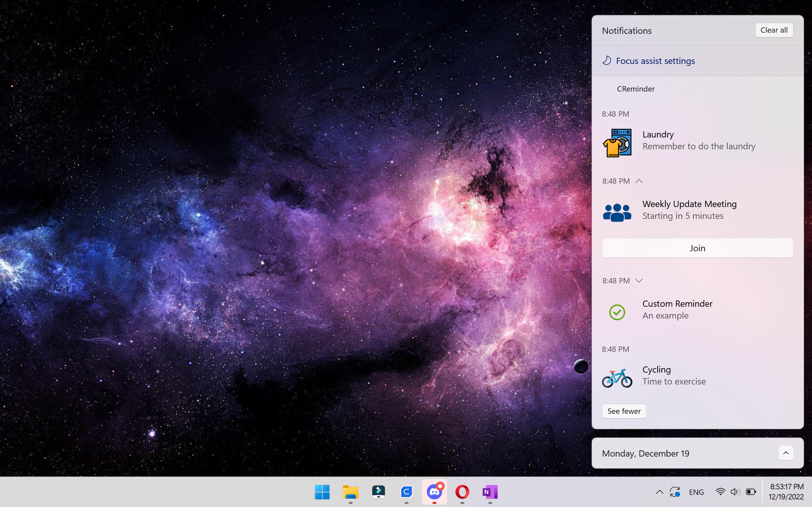Switch the ENG input language indicator
This screenshot has height=507, width=812.
[x=696, y=492]
